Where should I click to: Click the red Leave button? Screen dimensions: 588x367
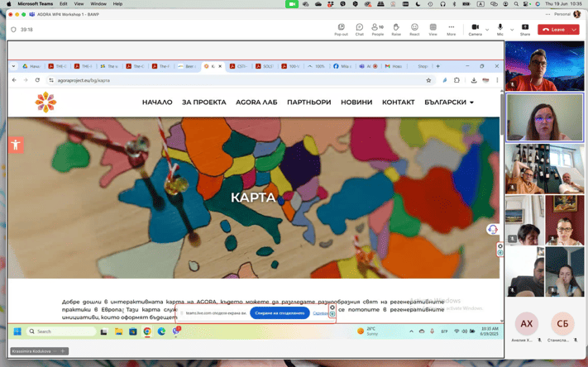click(x=554, y=30)
